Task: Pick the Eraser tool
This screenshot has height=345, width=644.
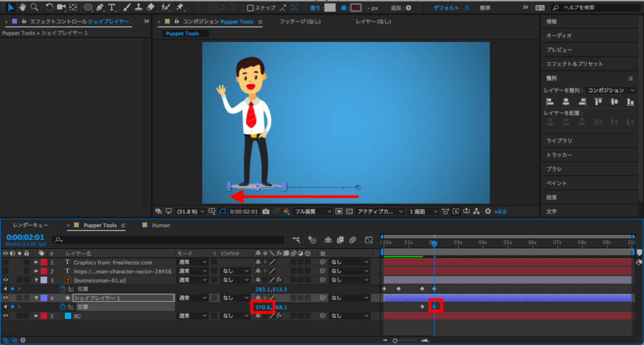Action: 150,8
